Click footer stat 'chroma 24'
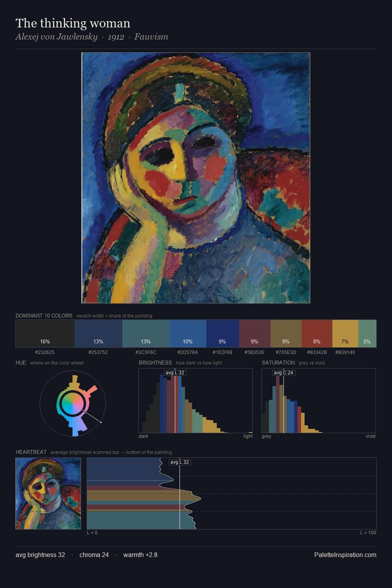The width and height of the screenshot is (392, 588). pos(94,555)
